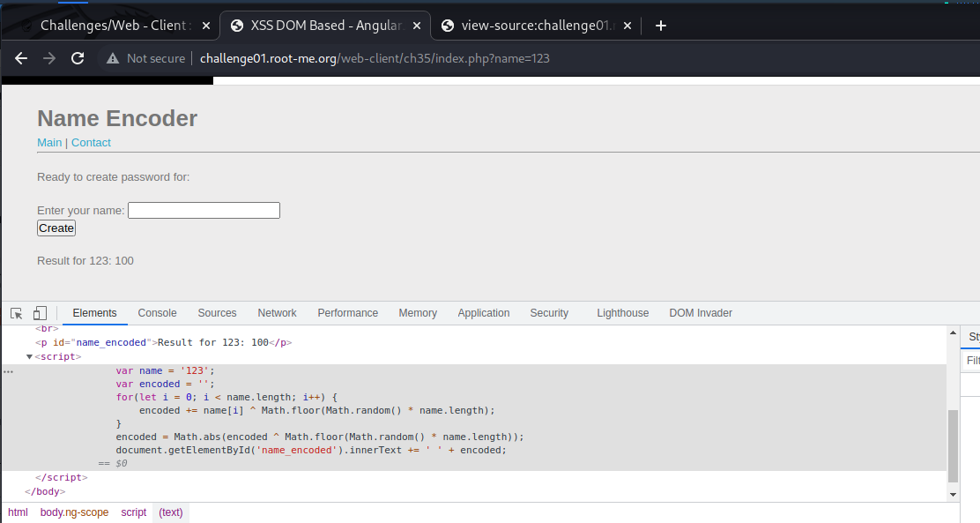Click the "var name = '123';" code line
The height and width of the screenshot is (523, 980).
coord(165,371)
